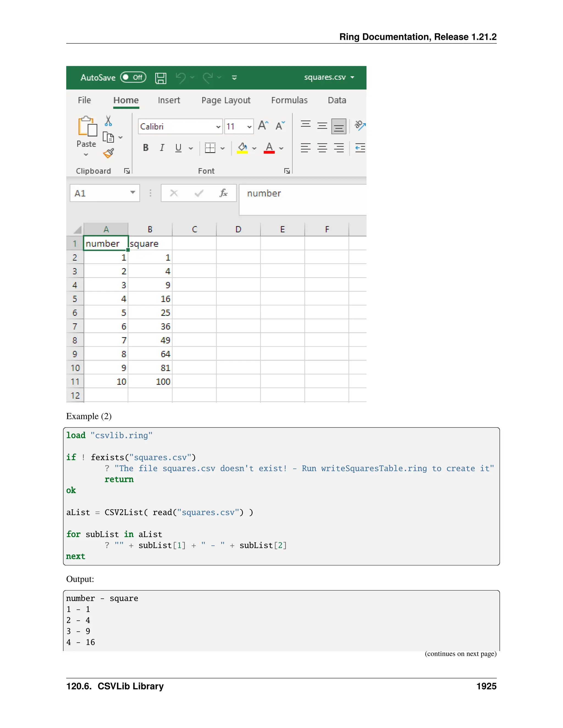Expand the Name Box A1 dropdown
This screenshot has height=728, width=563.
point(133,193)
